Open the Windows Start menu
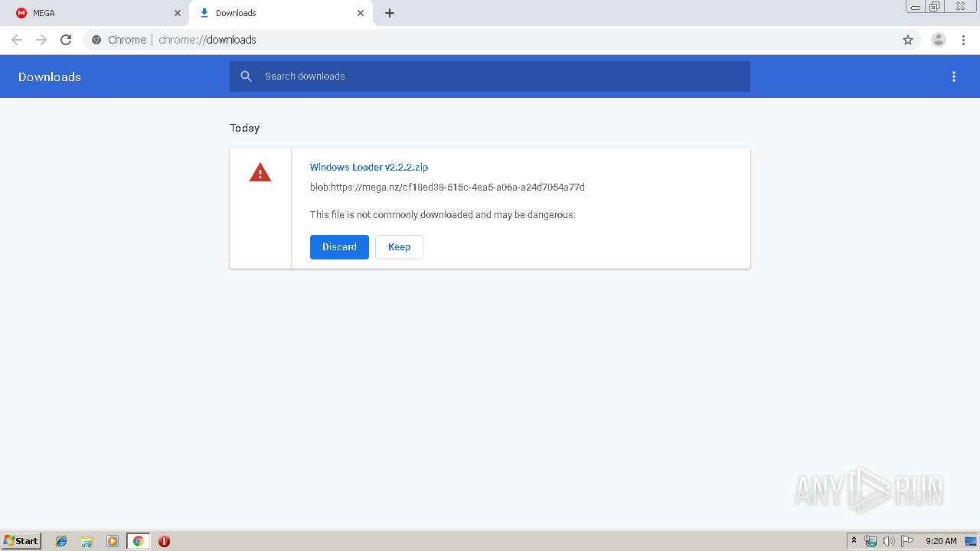This screenshot has width=980, height=551. (21, 541)
